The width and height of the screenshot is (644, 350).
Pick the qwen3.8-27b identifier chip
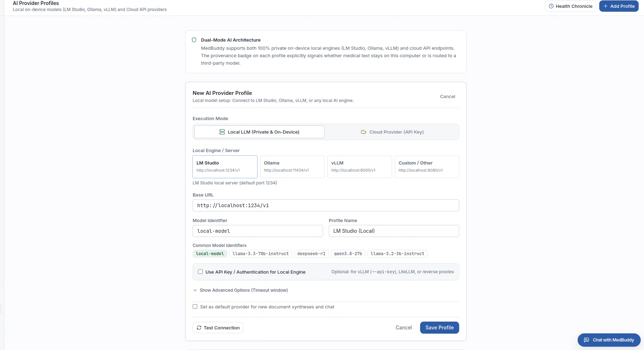(x=348, y=254)
